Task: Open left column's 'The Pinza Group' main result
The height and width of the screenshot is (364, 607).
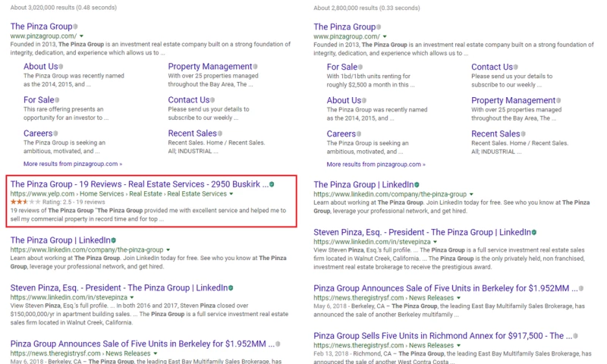Action: [42, 27]
